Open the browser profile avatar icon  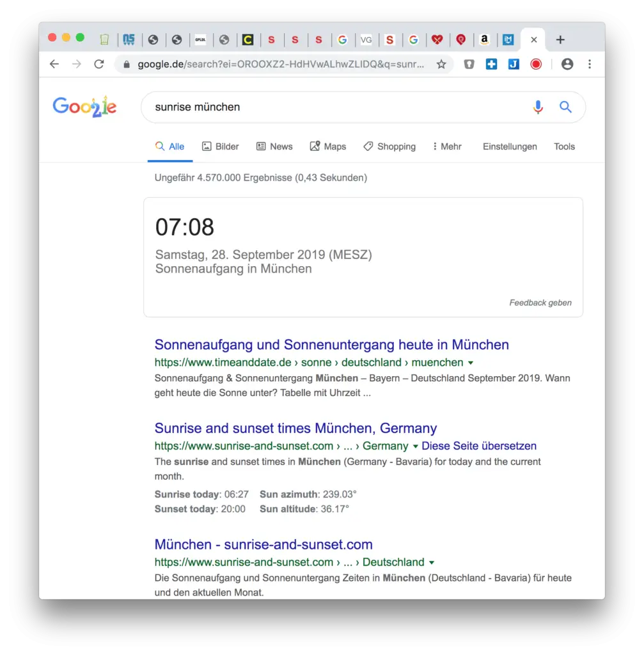(x=567, y=64)
